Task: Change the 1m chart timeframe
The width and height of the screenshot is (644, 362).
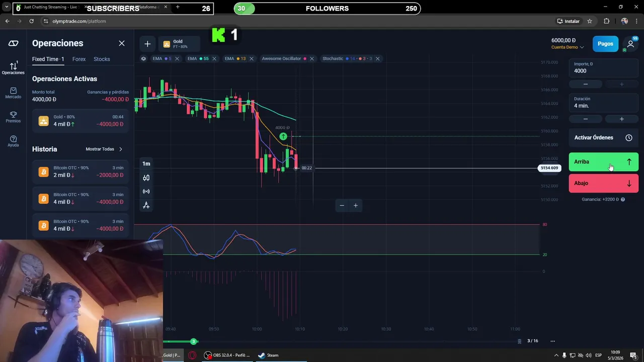Action: tap(146, 163)
